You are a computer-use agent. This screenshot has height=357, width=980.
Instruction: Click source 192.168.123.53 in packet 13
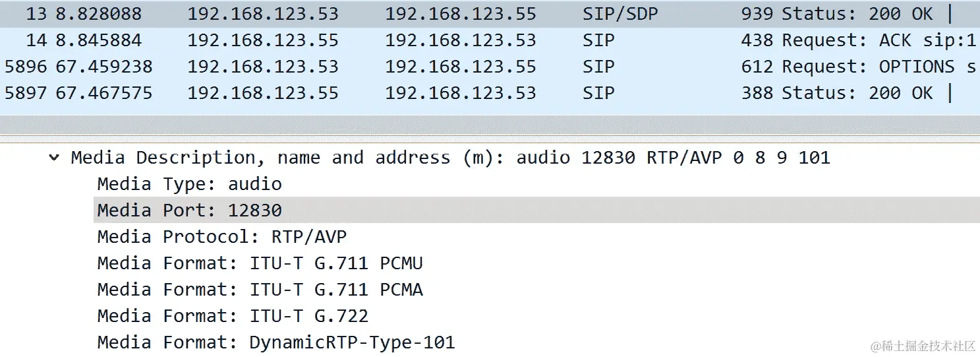pyautogui.click(x=263, y=14)
